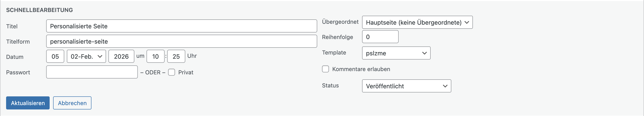This screenshot has height=116, width=644.
Task: Focus the Titel text field
Action: tap(181, 26)
